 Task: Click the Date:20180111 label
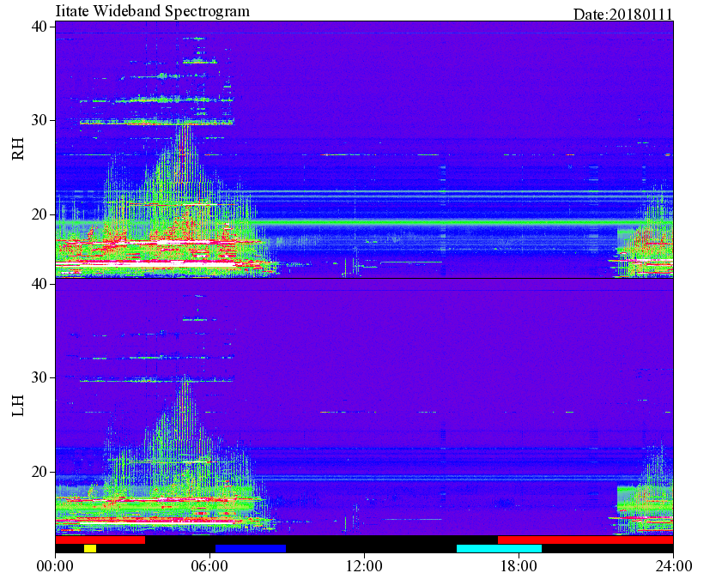coord(623,15)
